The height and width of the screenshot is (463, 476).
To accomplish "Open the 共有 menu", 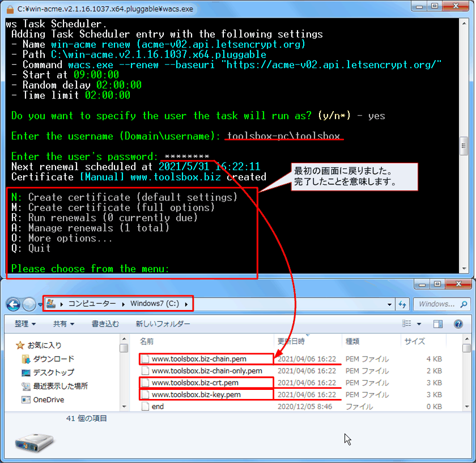I will pyautogui.click(x=63, y=324).
